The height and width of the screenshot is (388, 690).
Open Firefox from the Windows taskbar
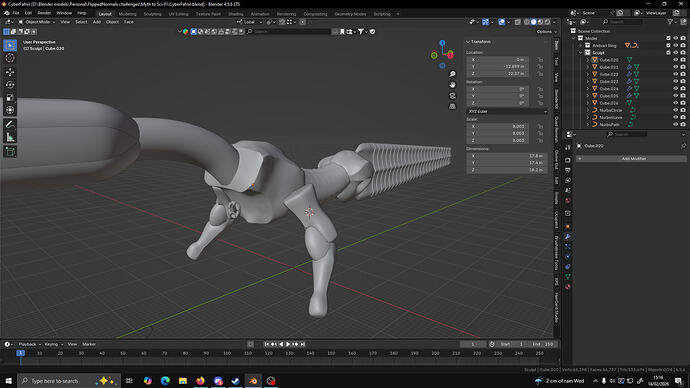click(x=200, y=381)
